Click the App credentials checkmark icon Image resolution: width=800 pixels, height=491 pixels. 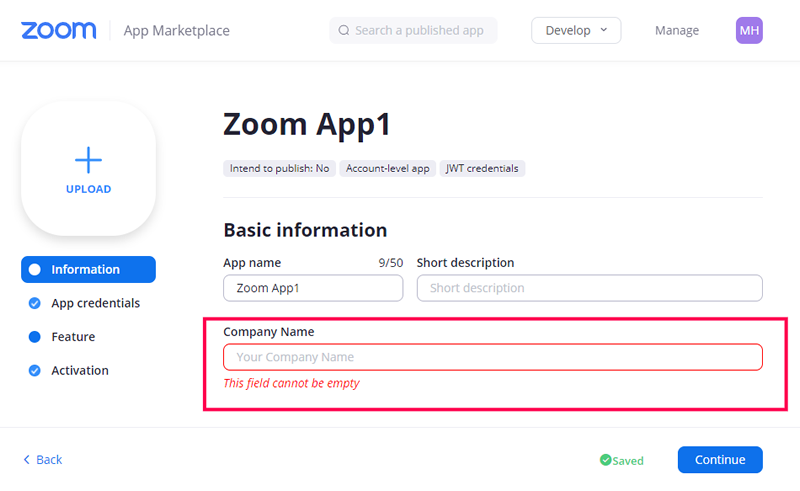pos(35,303)
